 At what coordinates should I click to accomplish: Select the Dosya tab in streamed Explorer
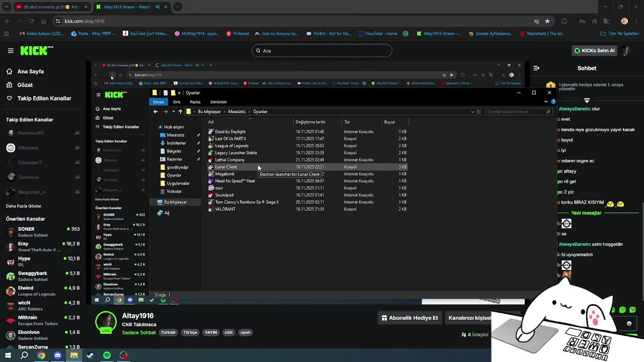tap(158, 102)
